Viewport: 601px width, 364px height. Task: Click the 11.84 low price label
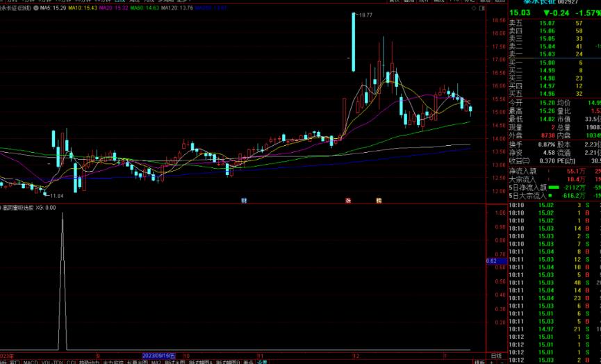[x=57, y=196]
